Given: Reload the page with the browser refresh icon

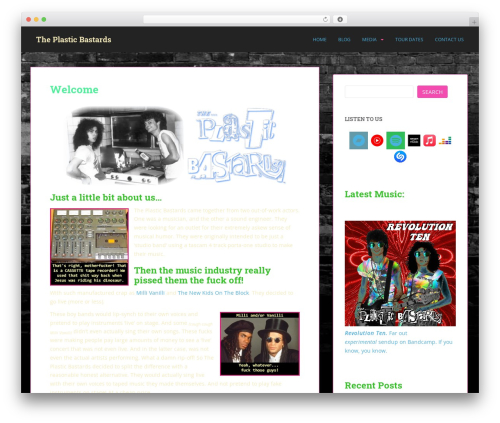Looking at the screenshot, I should click(325, 19).
